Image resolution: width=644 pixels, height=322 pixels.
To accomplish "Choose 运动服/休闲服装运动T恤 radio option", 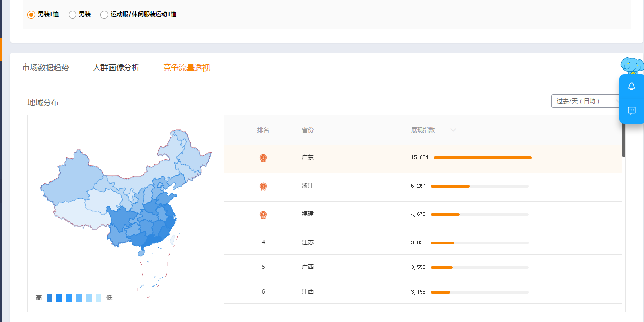I will click(104, 15).
